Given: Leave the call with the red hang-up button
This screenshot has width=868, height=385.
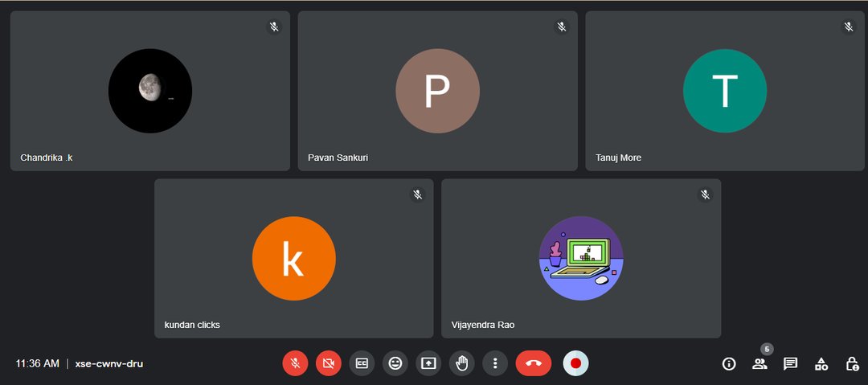Looking at the screenshot, I should point(534,363).
